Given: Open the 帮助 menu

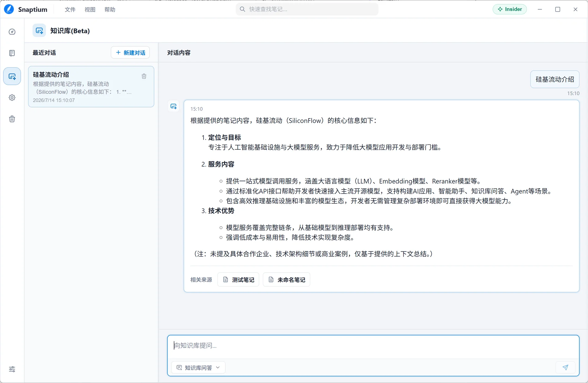Looking at the screenshot, I should 110,9.
